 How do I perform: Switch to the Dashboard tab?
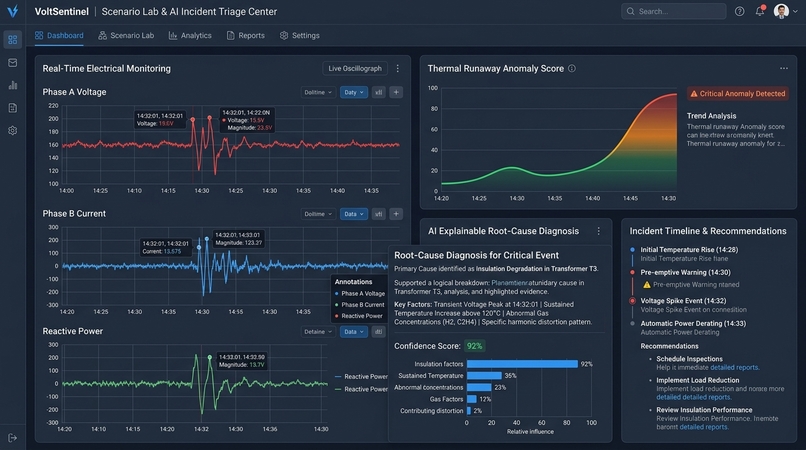59,35
